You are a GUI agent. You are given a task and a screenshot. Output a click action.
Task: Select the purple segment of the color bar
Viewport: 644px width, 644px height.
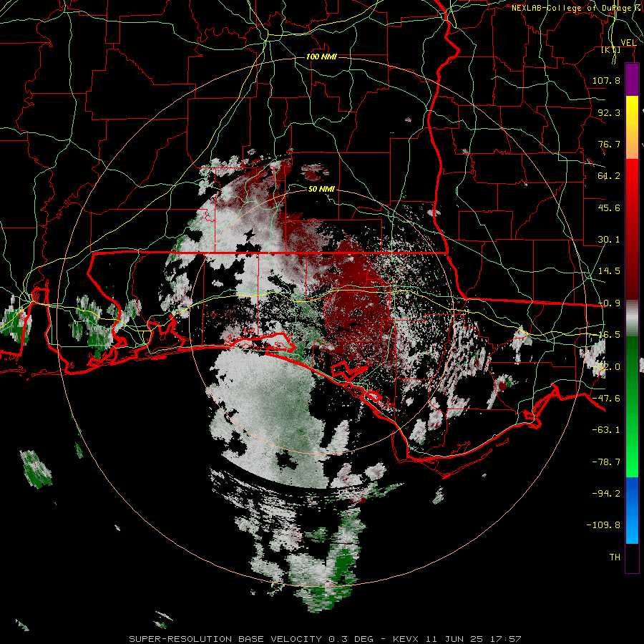click(632, 79)
